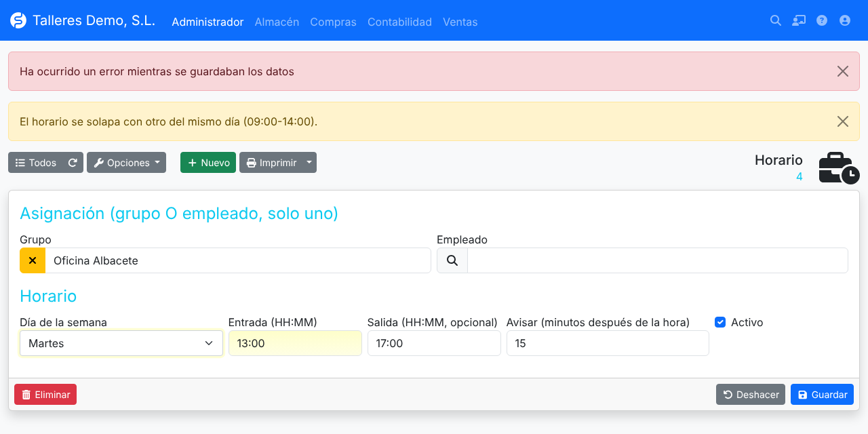The image size is (868, 434).
Task: Open the Almacén menu
Action: tap(277, 22)
